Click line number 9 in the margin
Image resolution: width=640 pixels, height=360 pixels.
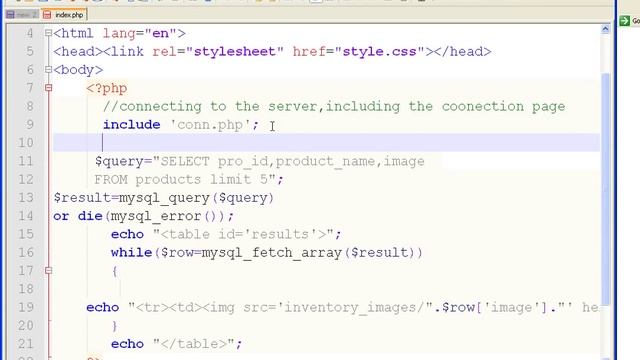coord(29,124)
